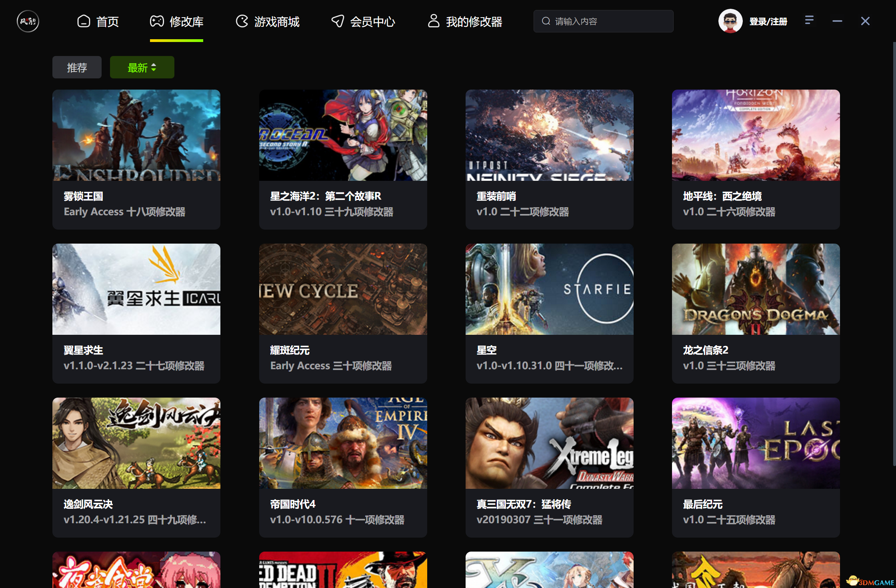The image size is (896, 588).
Task: Open the 星之海洋2 cover image
Action: [x=343, y=135]
